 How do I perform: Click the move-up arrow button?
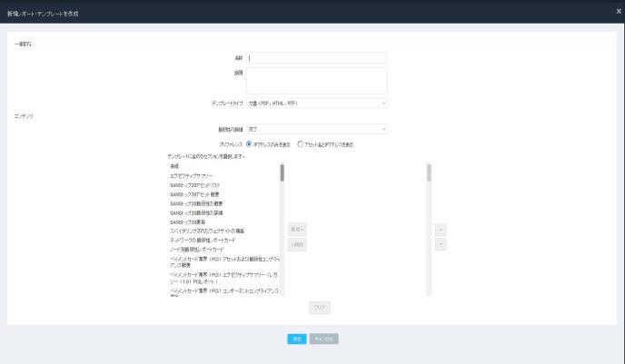pos(441,231)
